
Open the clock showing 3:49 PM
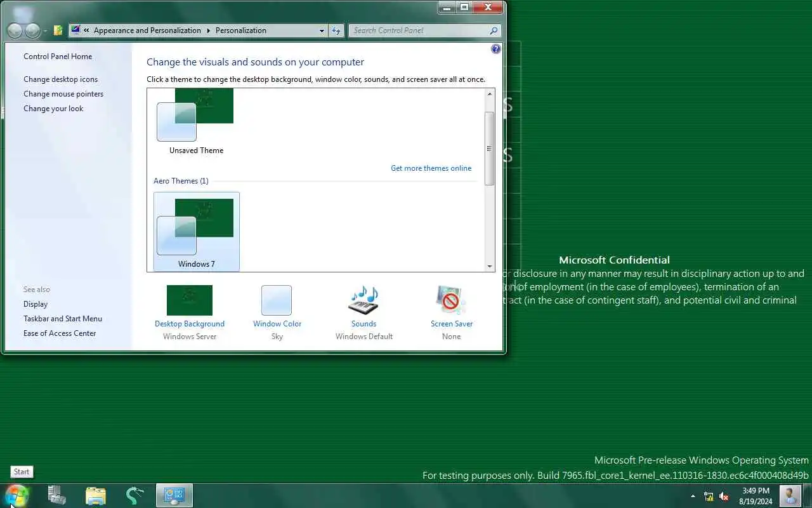coord(756,496)
